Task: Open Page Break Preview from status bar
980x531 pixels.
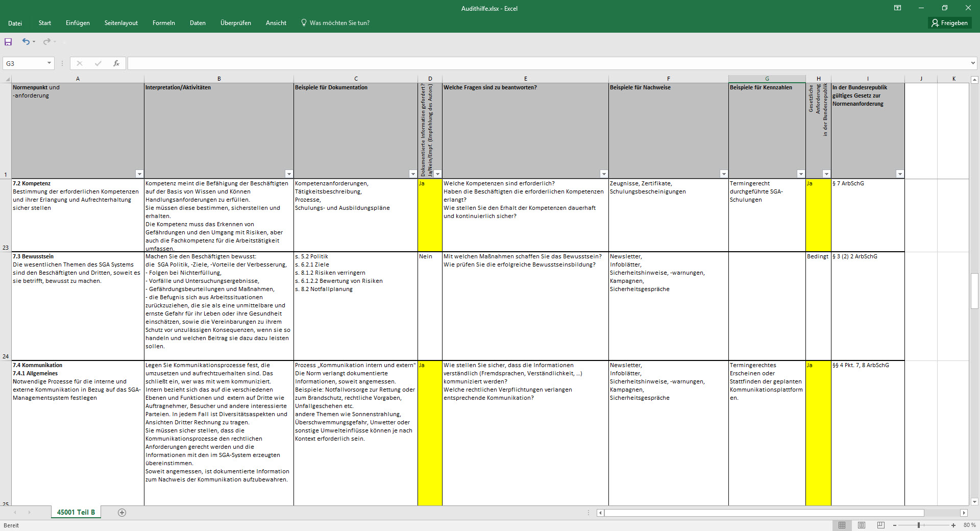Action: coord(880,525)
